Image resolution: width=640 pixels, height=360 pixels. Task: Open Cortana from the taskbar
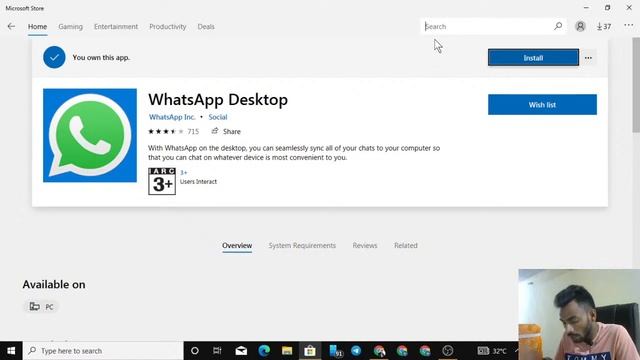195,351
